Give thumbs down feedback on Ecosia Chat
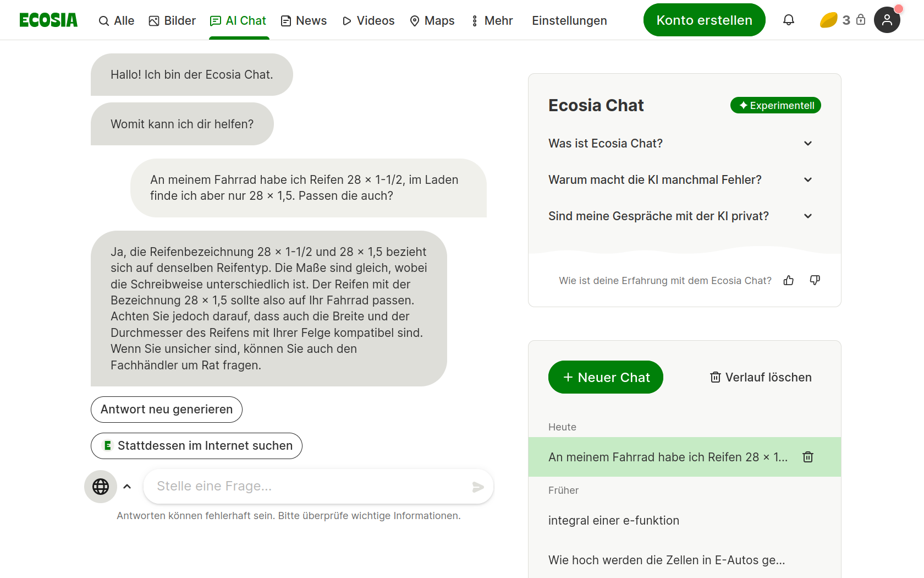The image size is (924, 578). pos(815,281)
